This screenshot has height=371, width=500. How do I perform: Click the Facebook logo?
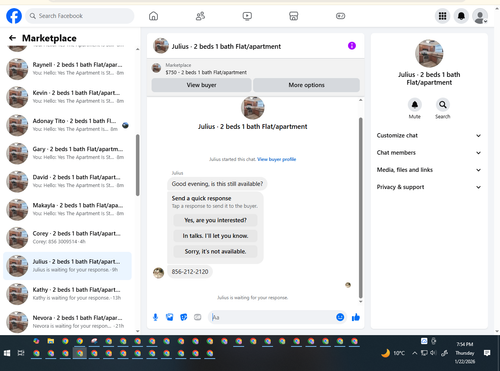[14, 16]
